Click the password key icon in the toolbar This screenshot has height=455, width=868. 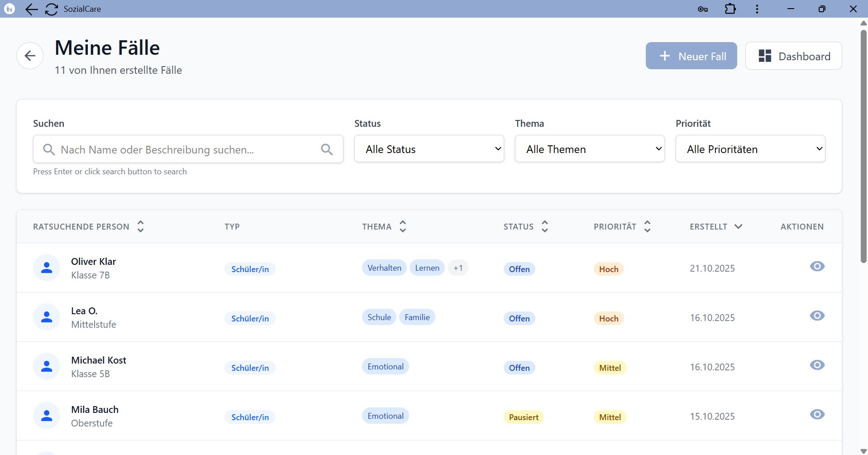(x=702, y=9)
